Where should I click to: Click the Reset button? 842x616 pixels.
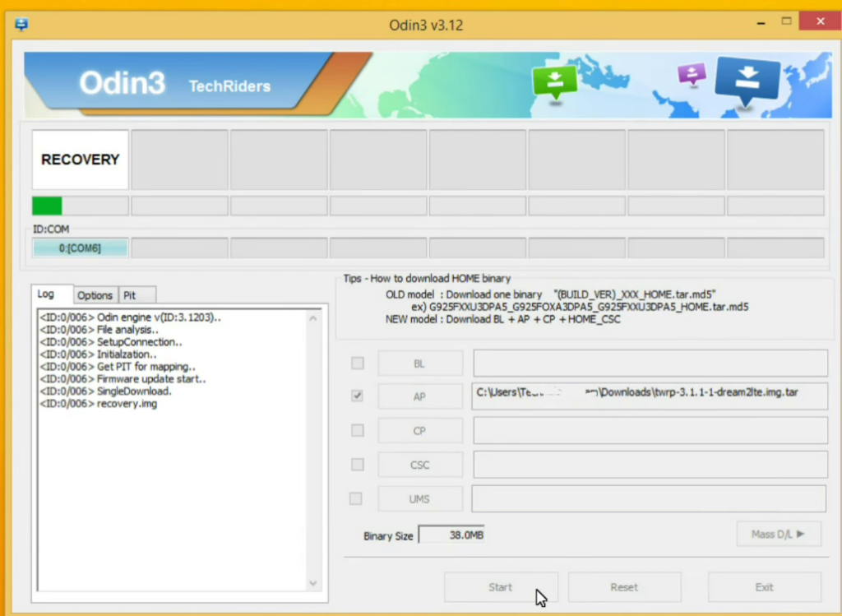point(624,587)
